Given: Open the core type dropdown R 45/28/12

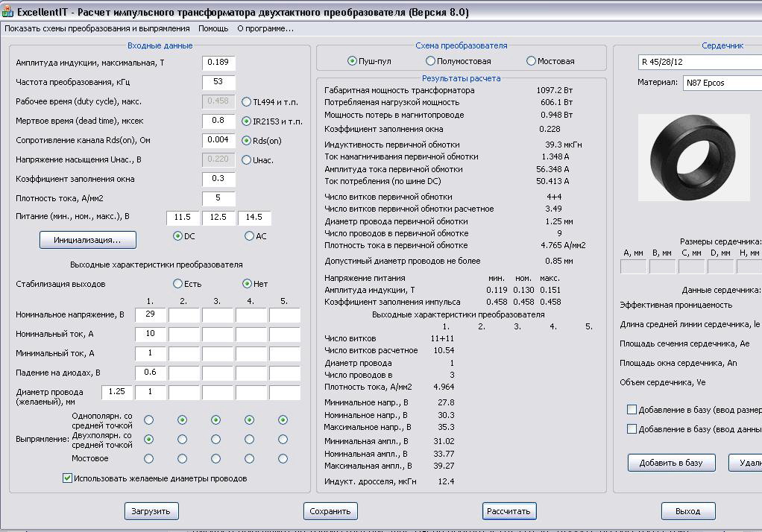Looking at the screenshot, I should pyautogui.click(x=699, y=62).
